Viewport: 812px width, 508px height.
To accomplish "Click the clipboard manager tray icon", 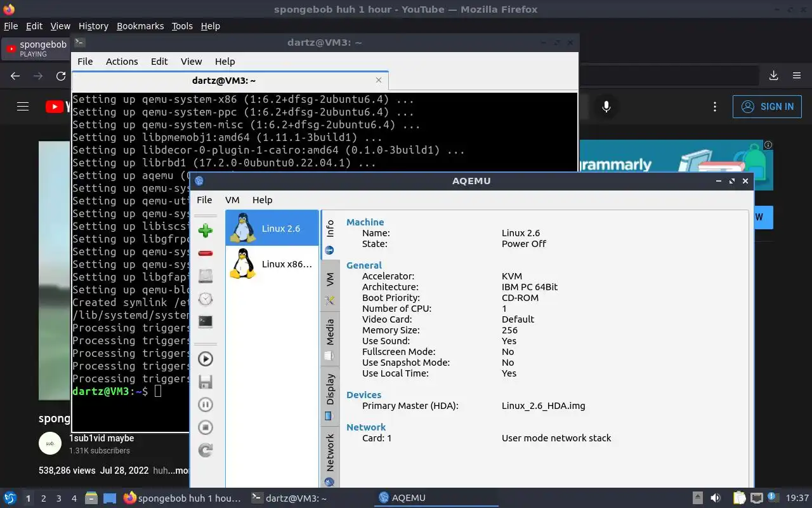I will [x=739, y=498].
